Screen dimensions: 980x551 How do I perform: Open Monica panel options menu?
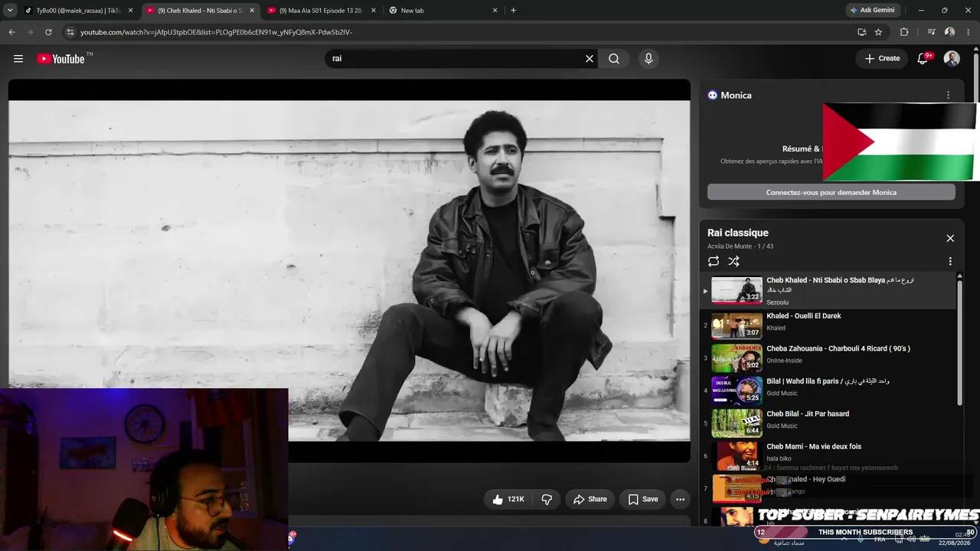pos(948,96)
